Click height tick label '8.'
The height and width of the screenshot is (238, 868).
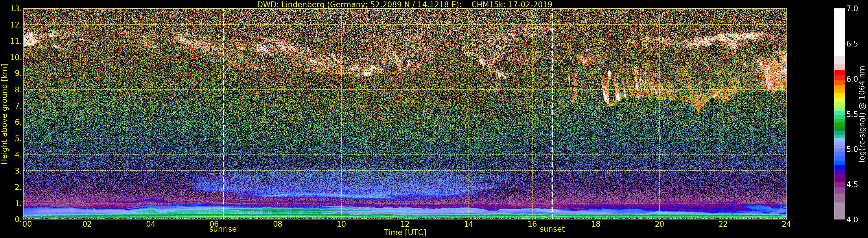point(18,90)
